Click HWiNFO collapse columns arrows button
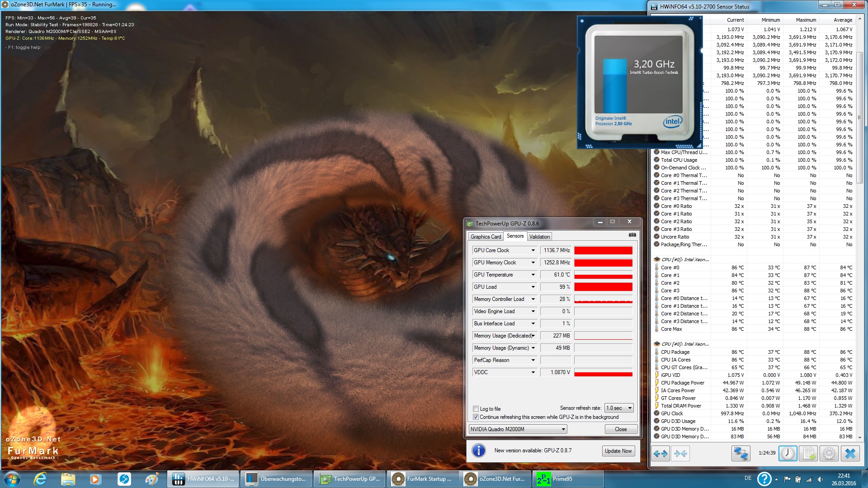 (x=680, y=453)
